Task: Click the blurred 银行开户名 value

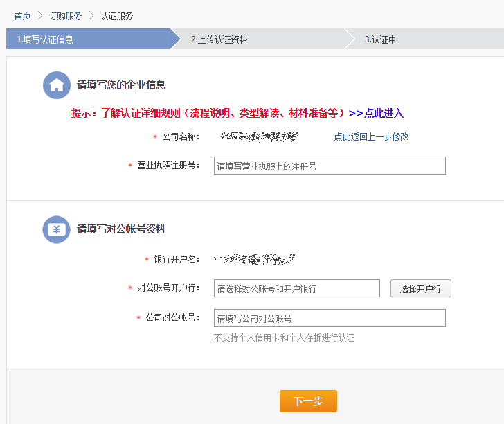Action: (255, 259)
